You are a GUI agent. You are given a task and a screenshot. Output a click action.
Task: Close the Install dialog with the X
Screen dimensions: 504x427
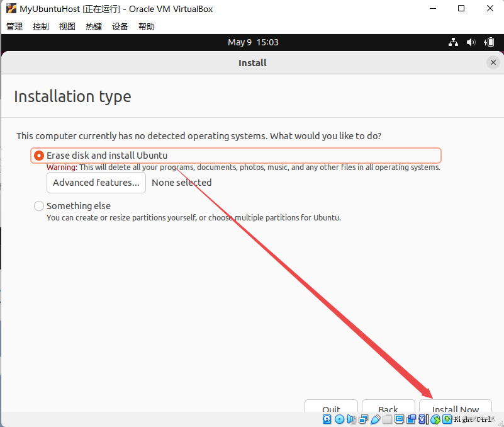[493, 62]
